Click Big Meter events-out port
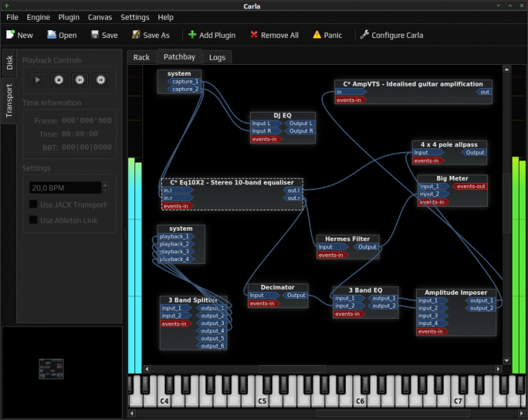Image resolution: width=528 pixels, height=420 pixels. [470, 186]
